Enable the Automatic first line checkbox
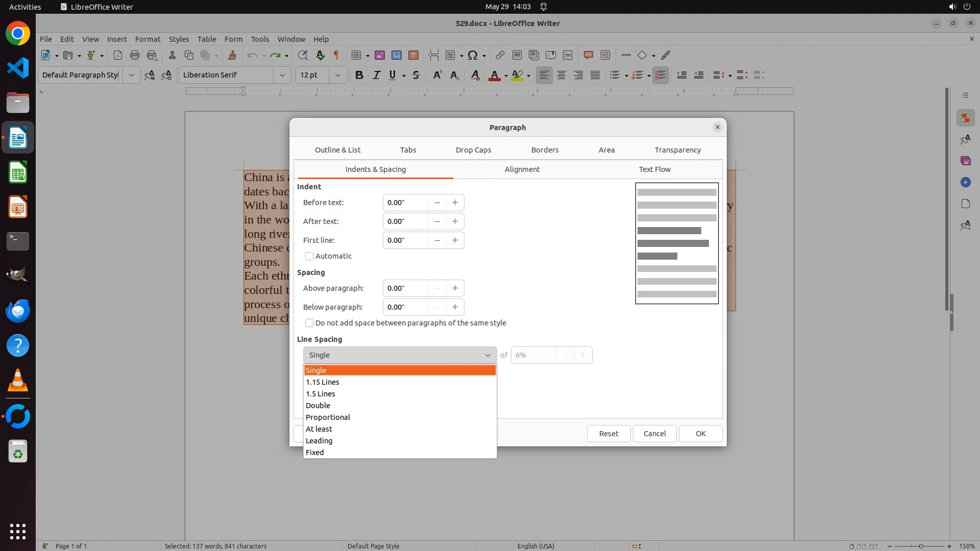Viewport: 980px width, 551px height. [309, 256]
